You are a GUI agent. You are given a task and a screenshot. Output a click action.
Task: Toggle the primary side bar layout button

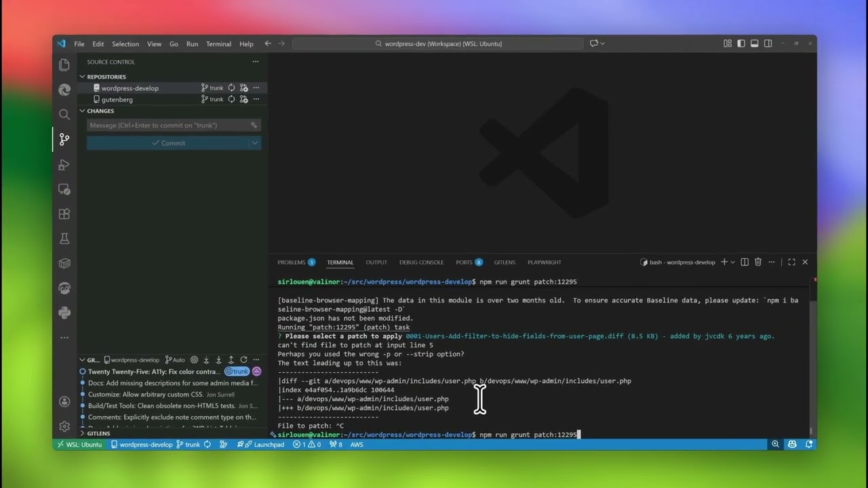741,43
